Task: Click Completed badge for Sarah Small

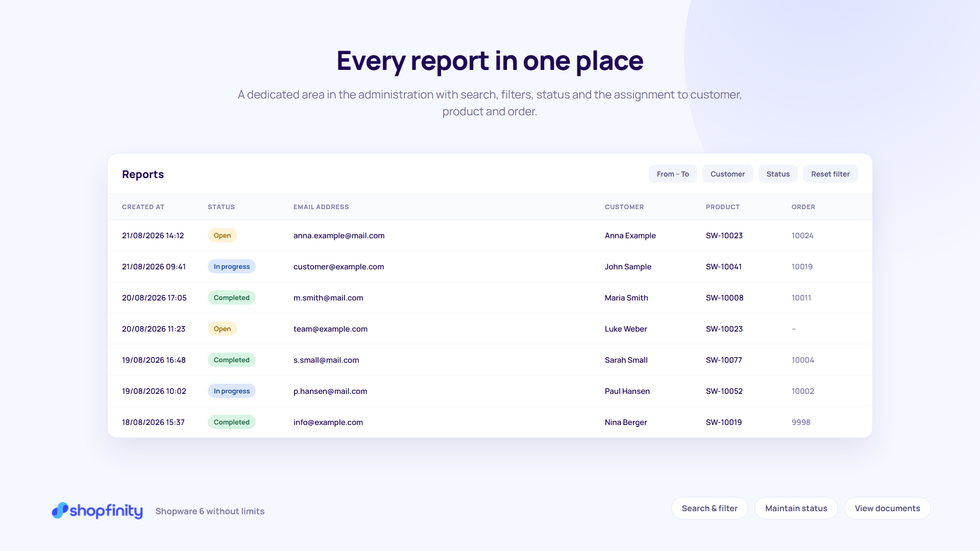Action: pyautogui.click(x=232, y=360)
